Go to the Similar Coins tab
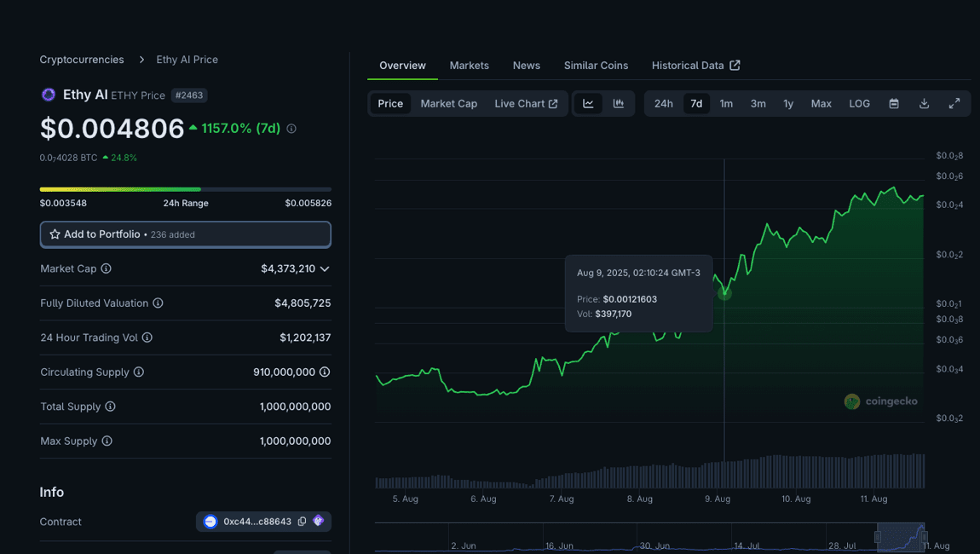Viewport: 980px width, 554px height. pyautogui.click(x=596, y=65)
